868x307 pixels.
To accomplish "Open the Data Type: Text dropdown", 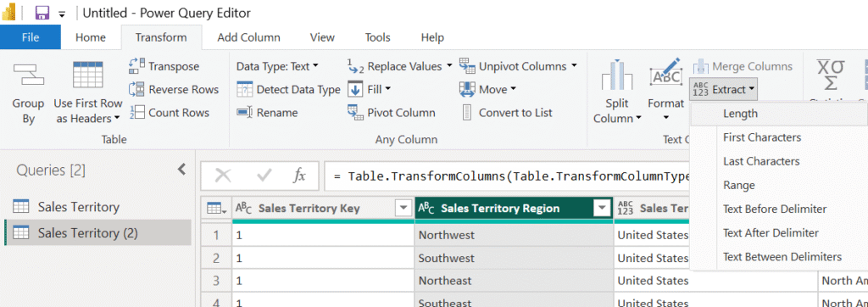I will click(x=277, y=66).
